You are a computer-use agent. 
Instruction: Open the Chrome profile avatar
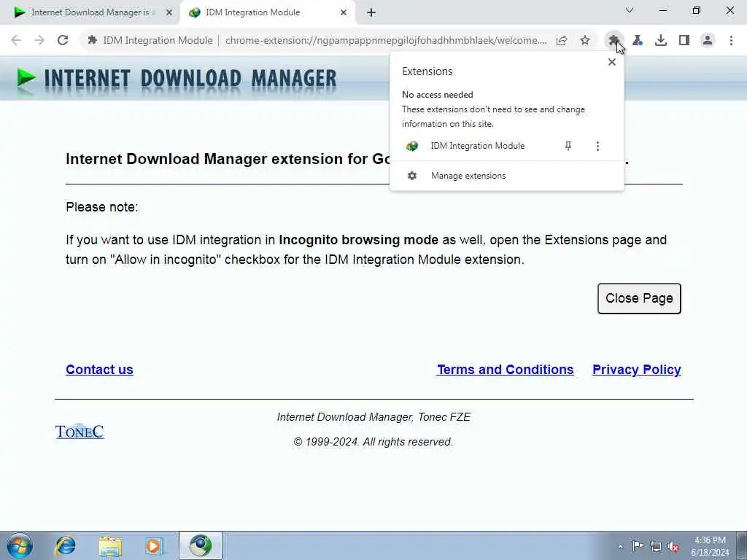[x=708, y=41]
